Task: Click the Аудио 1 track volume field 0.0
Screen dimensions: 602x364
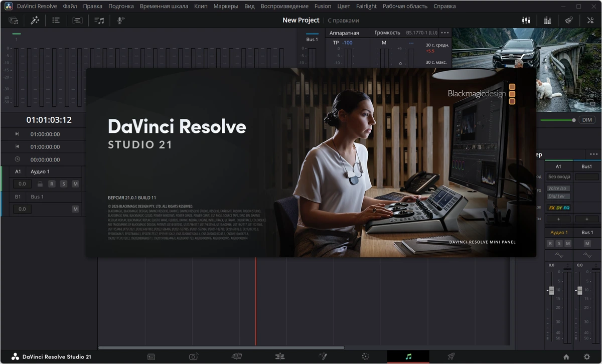Action: click(22, 184)
